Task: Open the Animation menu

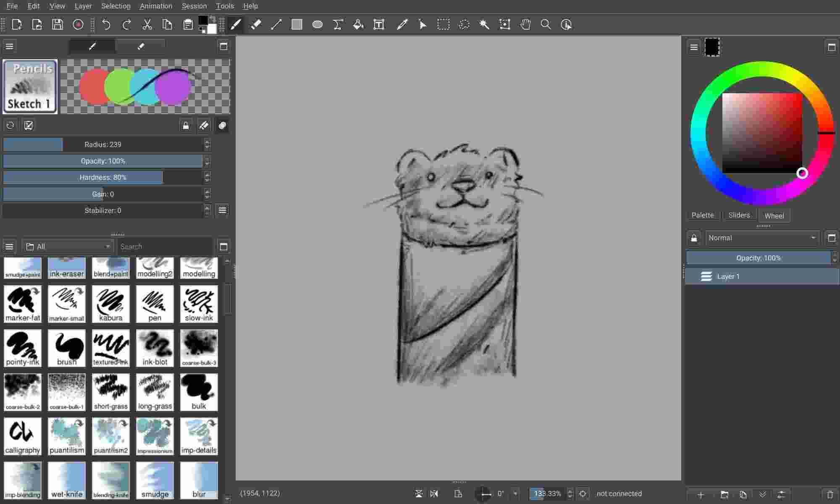Action: pos(156,6)
